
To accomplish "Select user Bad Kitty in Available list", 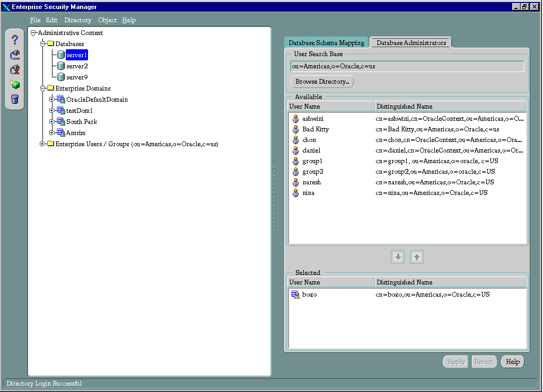I will point(315,129).
